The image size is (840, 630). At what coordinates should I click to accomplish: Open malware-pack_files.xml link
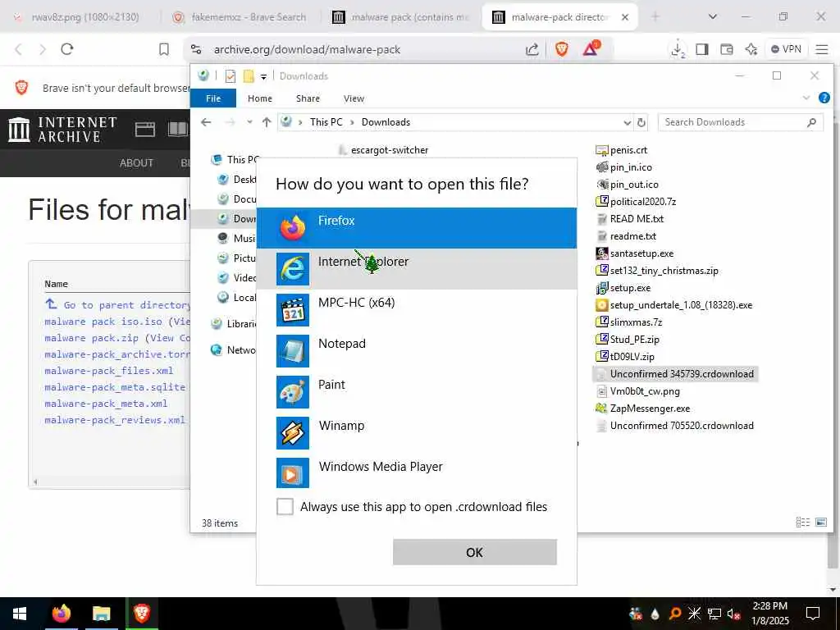109,370
